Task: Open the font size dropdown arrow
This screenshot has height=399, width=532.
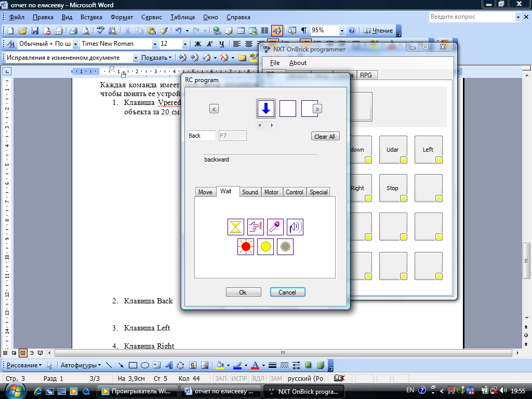Action: click(x=185, y=44)
